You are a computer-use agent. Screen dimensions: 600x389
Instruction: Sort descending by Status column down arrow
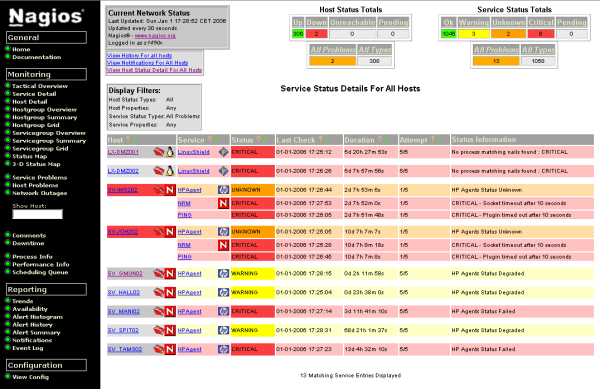pyautogui.click(x=264, y=140)
